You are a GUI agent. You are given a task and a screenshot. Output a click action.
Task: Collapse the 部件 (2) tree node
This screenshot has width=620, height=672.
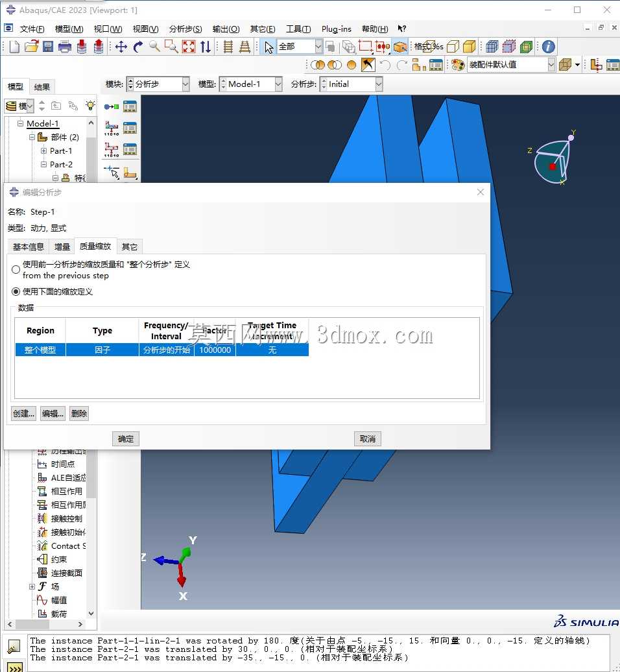(x=32, y=137)
